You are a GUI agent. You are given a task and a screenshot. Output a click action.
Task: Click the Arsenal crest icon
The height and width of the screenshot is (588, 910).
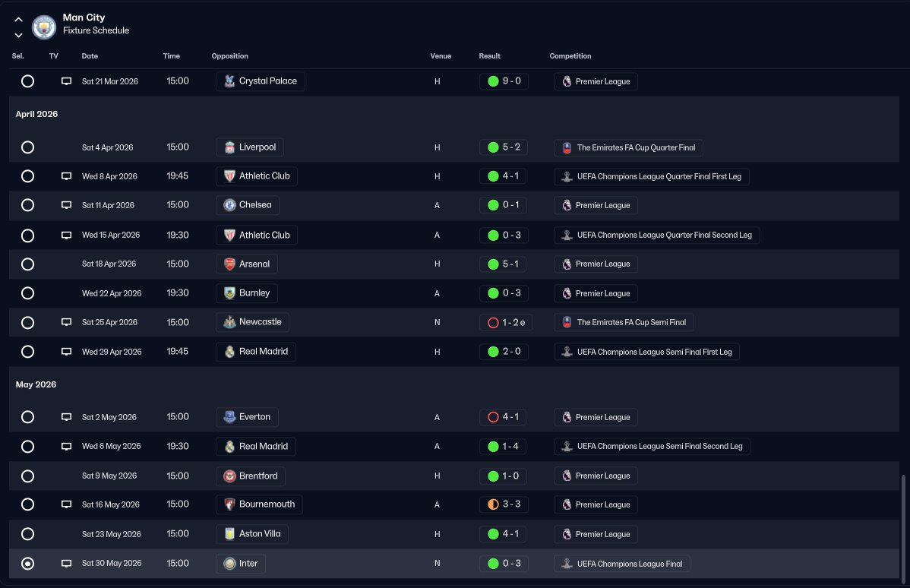click(x=229, y=264)
